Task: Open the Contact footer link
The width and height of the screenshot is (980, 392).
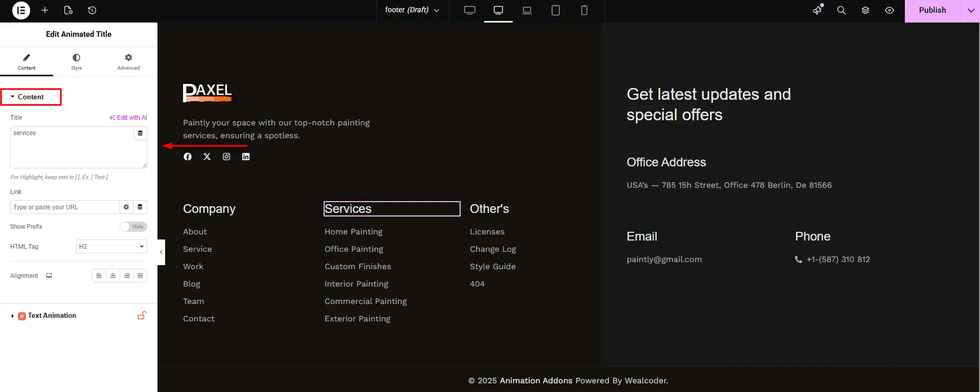Action: click(x=199, y=319)
